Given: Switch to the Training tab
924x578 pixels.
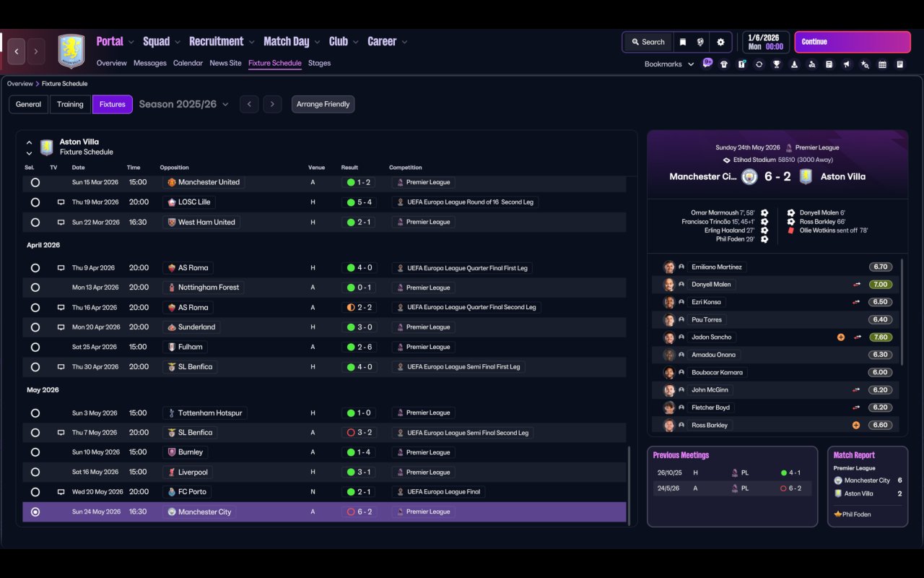Looking at the screenshot, I should tap(70, 104).
